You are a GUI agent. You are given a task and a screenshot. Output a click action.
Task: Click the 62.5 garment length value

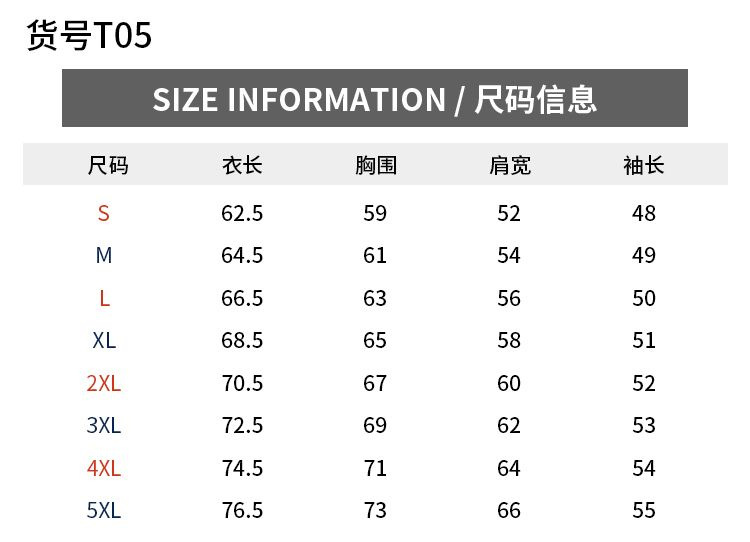[x=242, y=213]
